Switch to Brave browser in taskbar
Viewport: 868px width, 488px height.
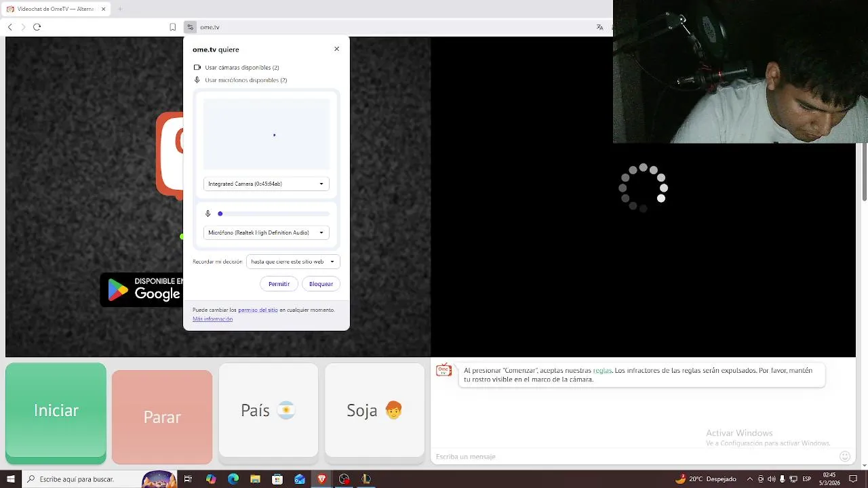(x=321, y=479)
